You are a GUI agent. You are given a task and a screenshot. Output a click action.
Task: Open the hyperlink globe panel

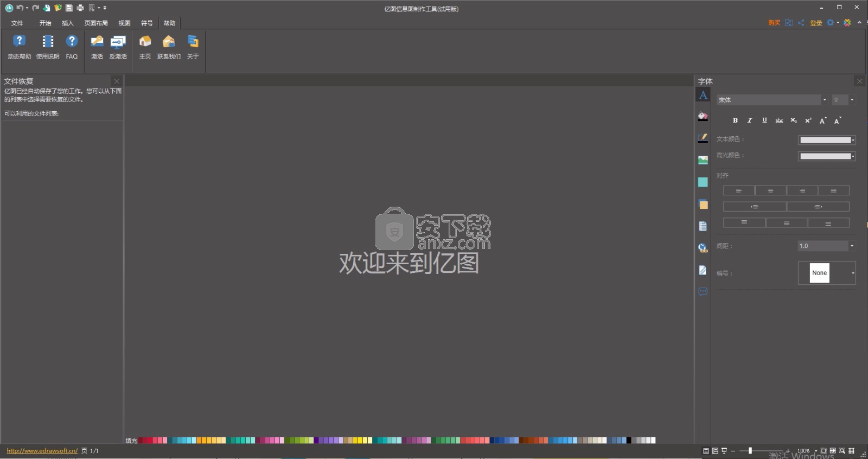tap(703, 248)
